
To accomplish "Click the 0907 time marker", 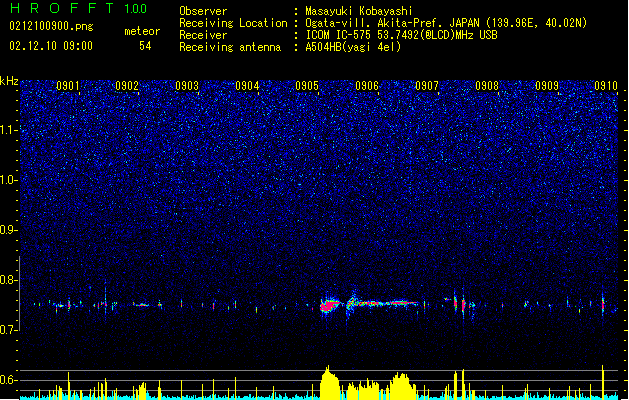I will [x=427, y=86].
